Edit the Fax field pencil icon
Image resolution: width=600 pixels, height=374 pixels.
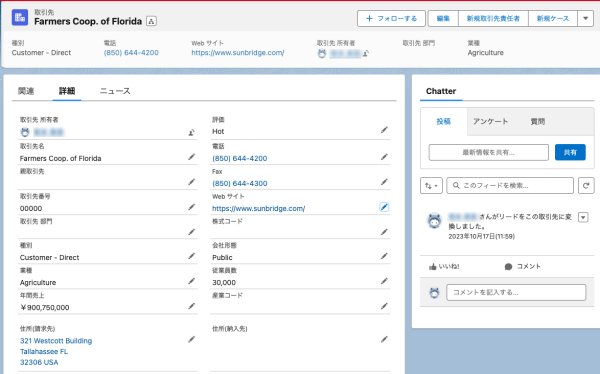pyautogui.click(x=384, y=182)
